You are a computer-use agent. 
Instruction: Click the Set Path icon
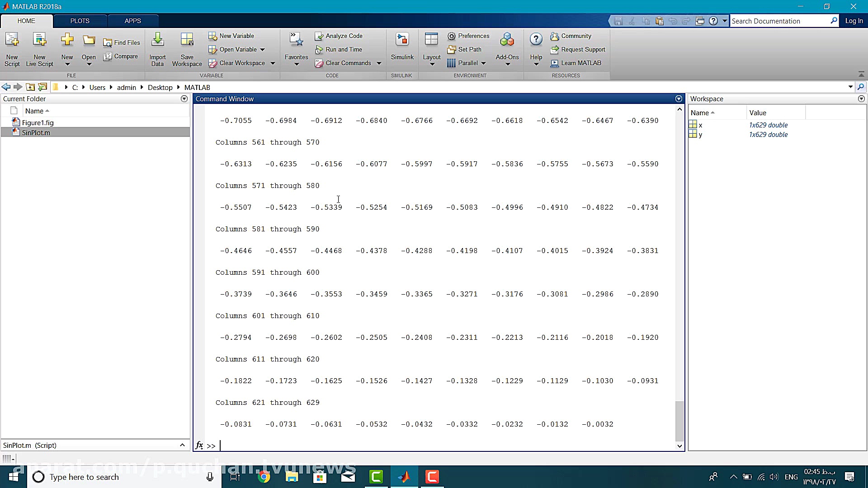[452, 50]
